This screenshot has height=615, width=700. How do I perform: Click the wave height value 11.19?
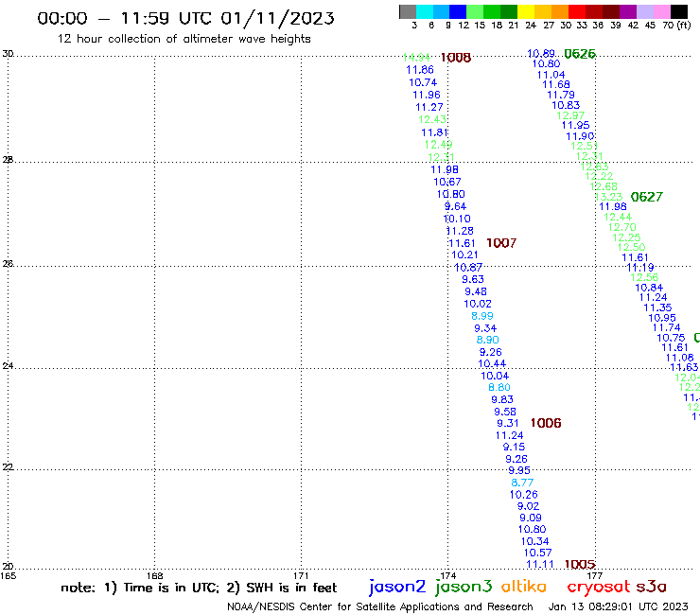click(x=640, y=268)
